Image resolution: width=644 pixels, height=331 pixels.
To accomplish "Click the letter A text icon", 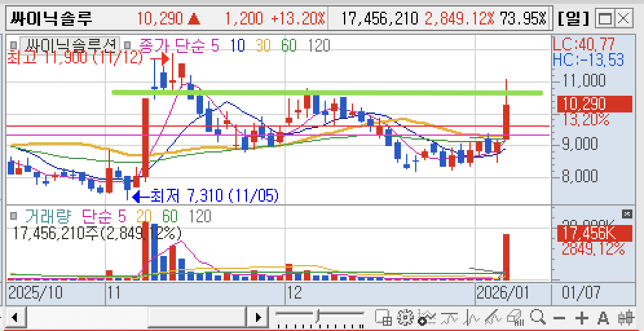I will coord(603,318).
